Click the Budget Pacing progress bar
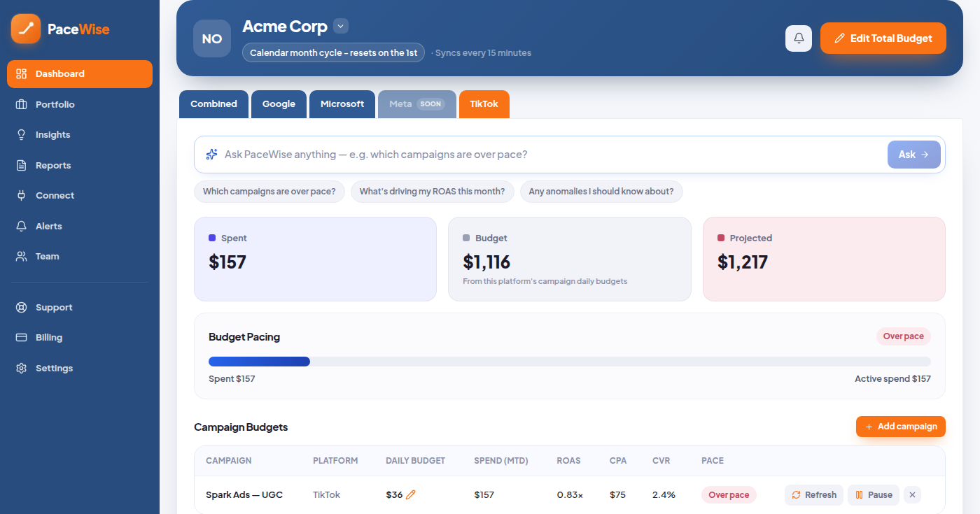Viewport: 980px width, 514px height. pos(570,362)
